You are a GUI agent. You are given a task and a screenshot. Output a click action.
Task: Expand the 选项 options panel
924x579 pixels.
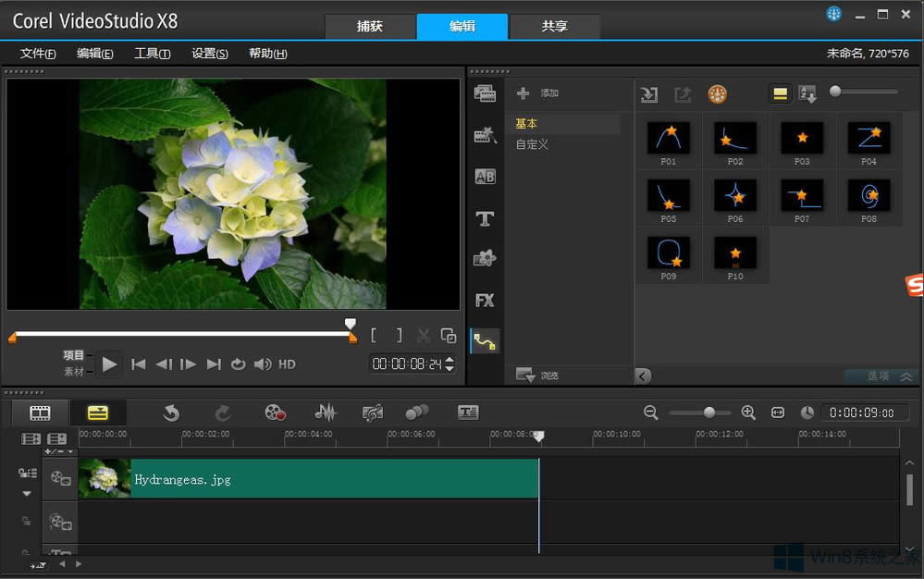pos(881,376)
